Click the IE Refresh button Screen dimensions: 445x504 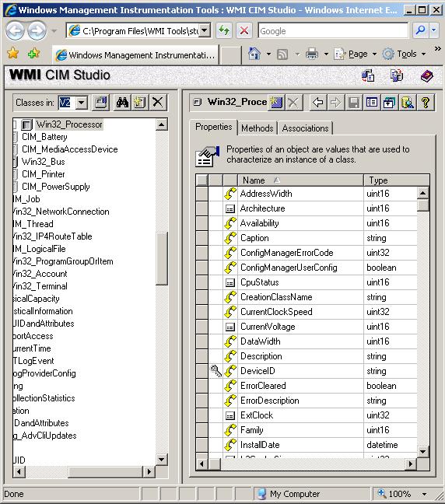224,31
